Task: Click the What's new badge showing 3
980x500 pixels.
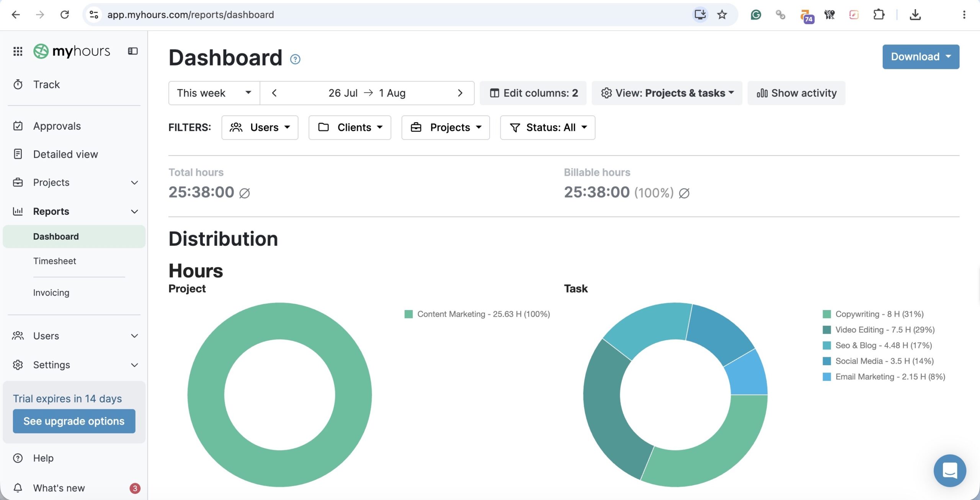Action: pyautogui.click(x=135, y=488)
